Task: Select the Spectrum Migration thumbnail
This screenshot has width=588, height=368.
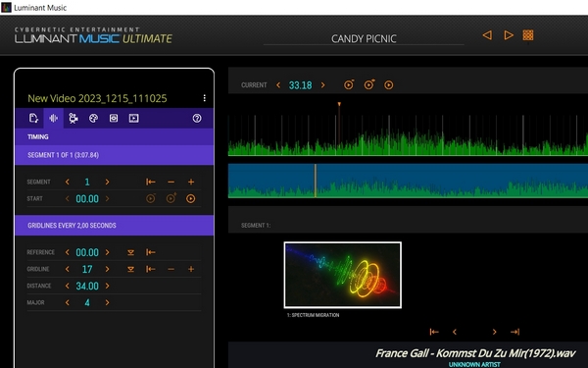Action: [x=343, y=275]
